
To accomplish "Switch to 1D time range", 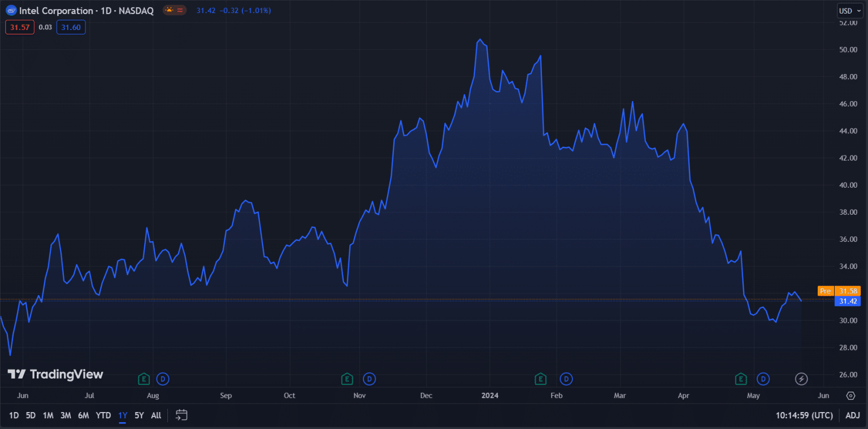I will (x=14, y=415).
